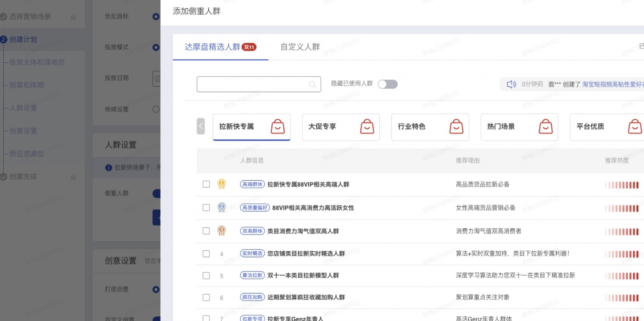Switch to 达摩盘精选人群 tab
The height and width of the screenshot is (321, 644).
coord(221,47)
